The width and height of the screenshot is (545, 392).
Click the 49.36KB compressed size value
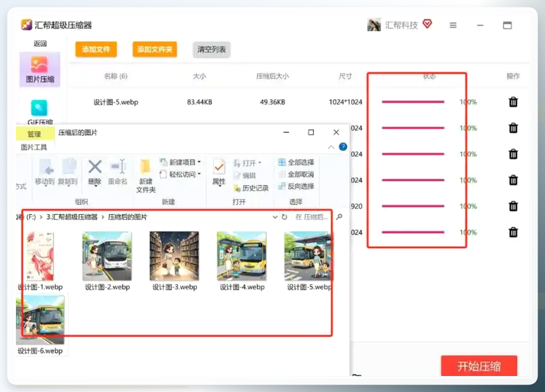[272, 102]
